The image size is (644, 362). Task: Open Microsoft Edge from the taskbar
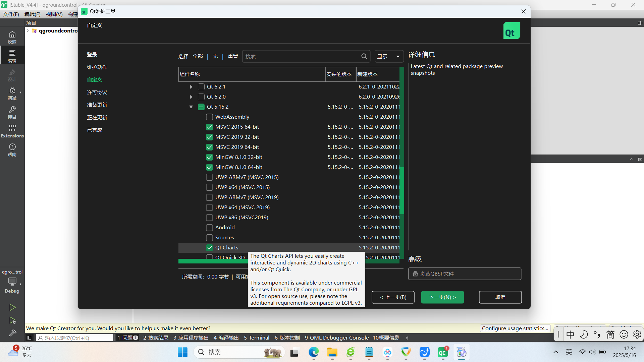[314, 352]
